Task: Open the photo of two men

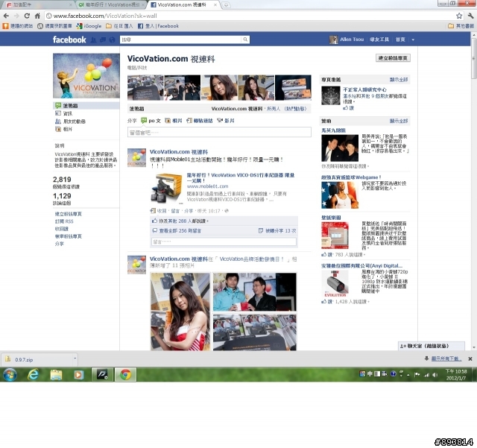Action: (255, 292)
